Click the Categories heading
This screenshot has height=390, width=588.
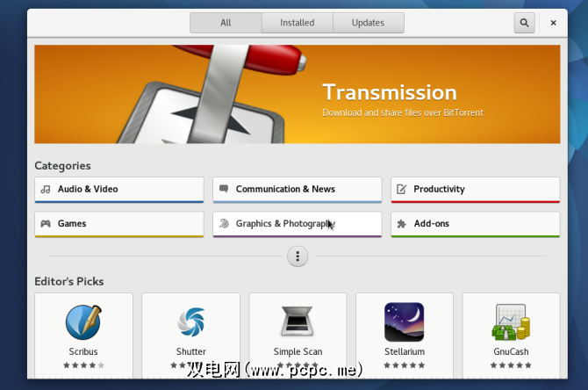tap(62, 166)
